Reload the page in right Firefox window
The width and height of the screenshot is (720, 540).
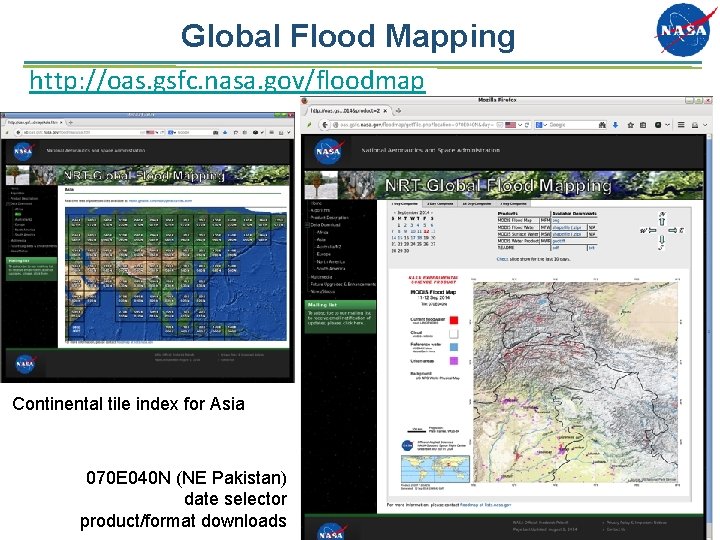coord(527,125)
